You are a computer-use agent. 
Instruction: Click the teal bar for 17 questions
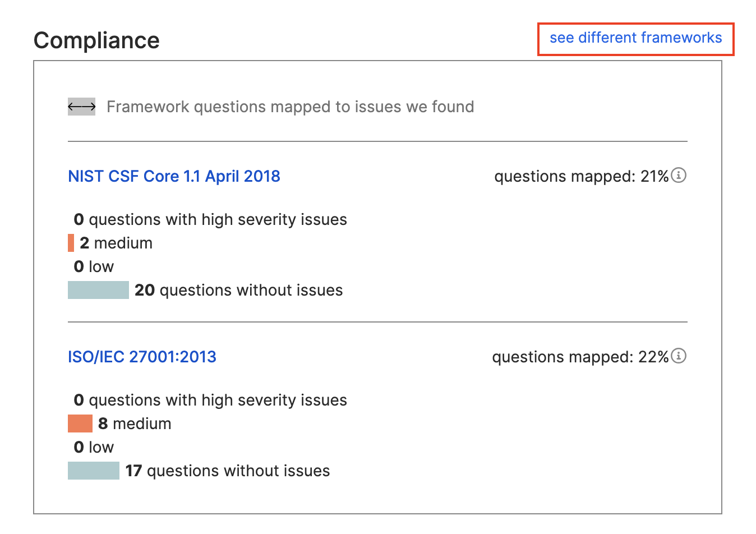point(94,471)
